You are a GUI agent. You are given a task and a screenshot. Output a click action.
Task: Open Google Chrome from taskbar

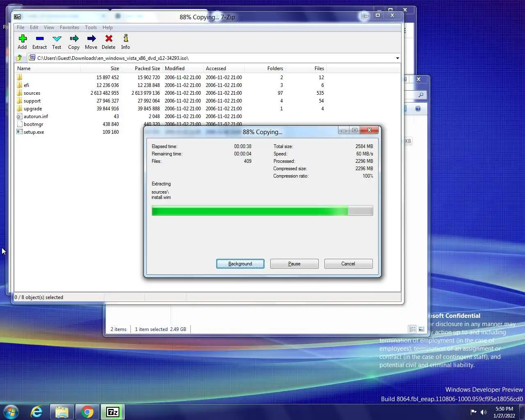point(87,412)
